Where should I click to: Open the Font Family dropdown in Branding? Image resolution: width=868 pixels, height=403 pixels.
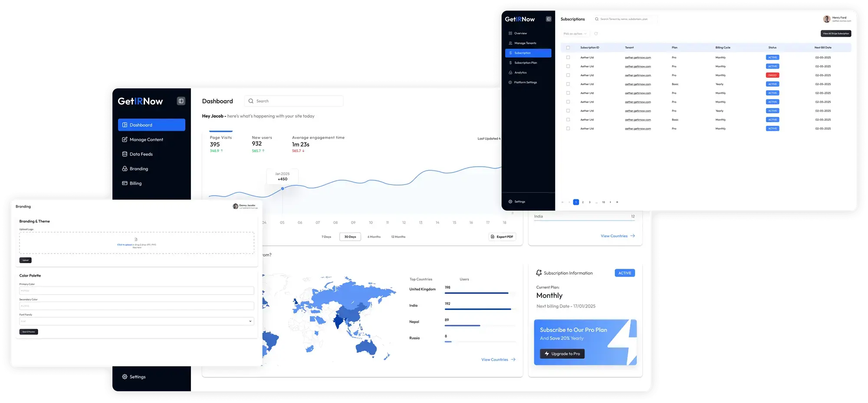(x=137, y=321)
